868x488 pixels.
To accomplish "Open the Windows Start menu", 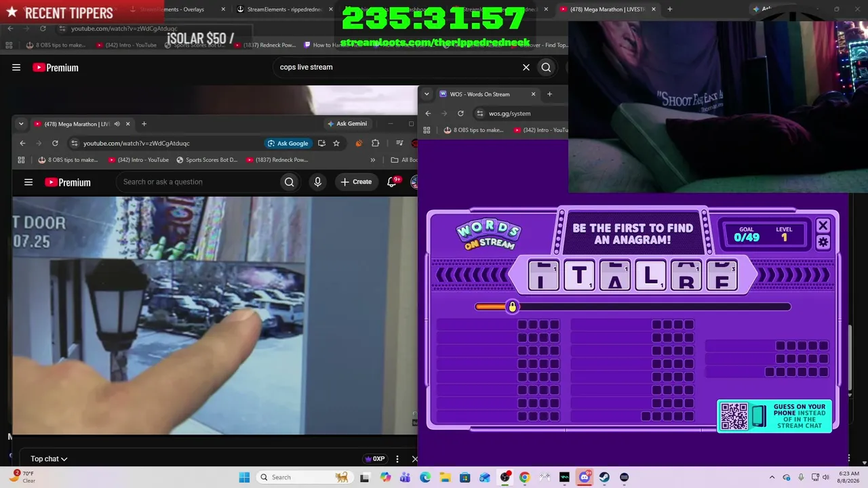I will [x=244, y=477].
